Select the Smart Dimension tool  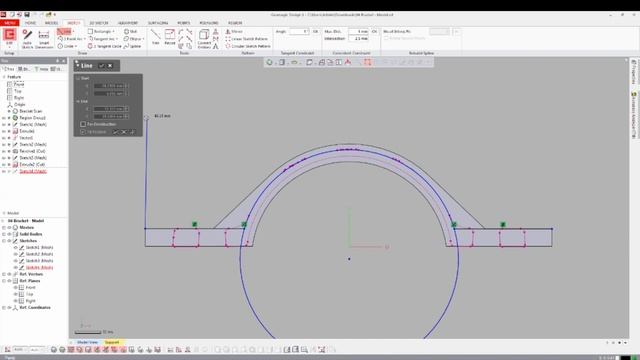coord(44,39)
